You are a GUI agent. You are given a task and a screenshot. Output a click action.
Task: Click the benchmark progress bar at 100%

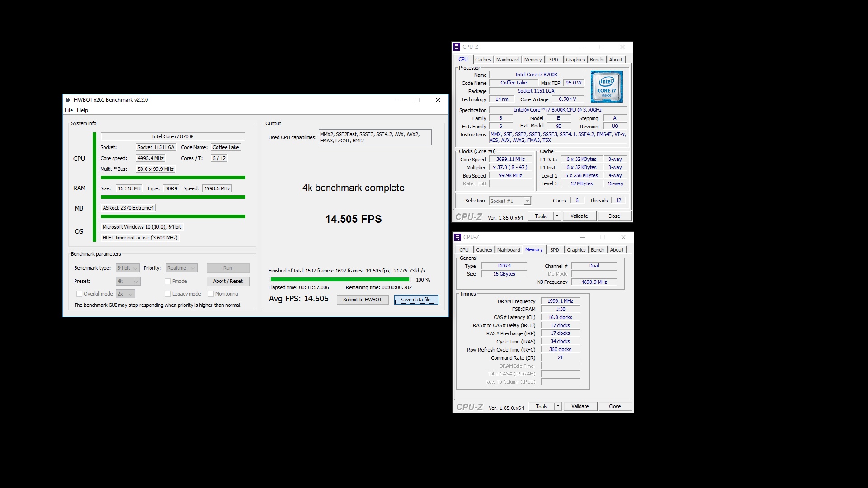click(340, 279)
